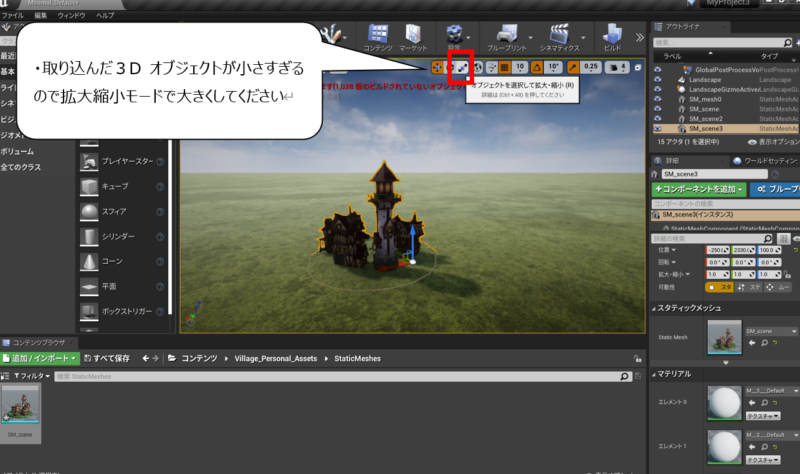Expand the toolbar overflow chevron
Image resolution: width=800 pixels, height=474 pixels.
639,37
